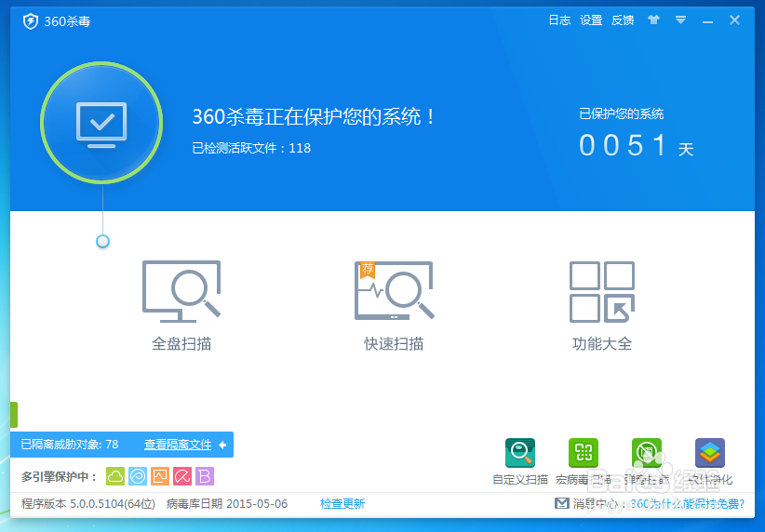The image size is (765, 532).
Task: Click the monitor checkmark protection status circle
Action: tap(101, 123)
